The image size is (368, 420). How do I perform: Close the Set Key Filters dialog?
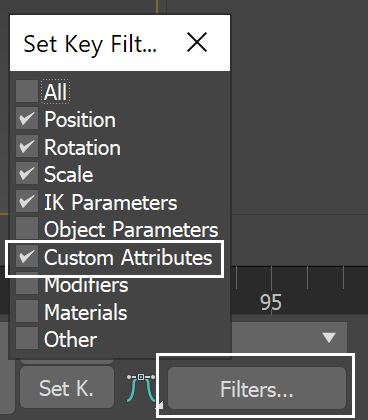pos(197,42)
